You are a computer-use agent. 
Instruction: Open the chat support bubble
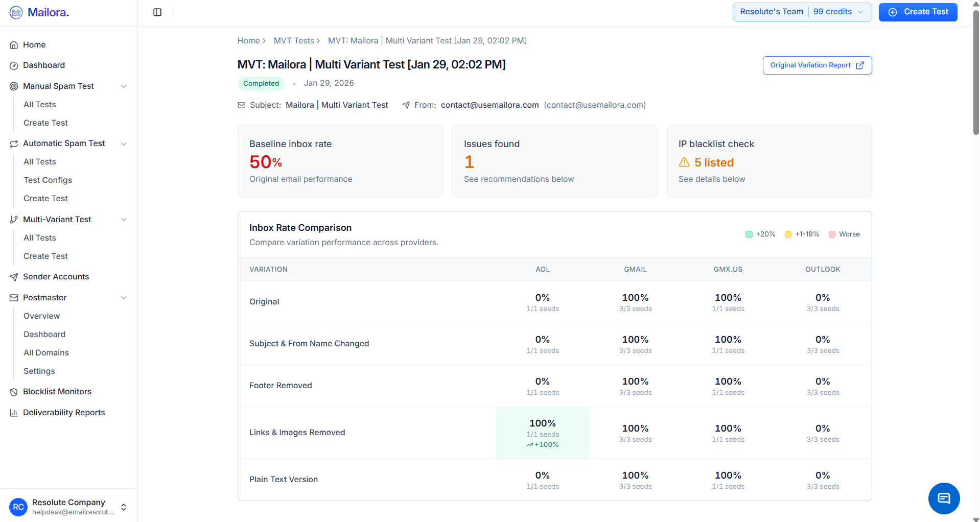click(x=943, y=498)
